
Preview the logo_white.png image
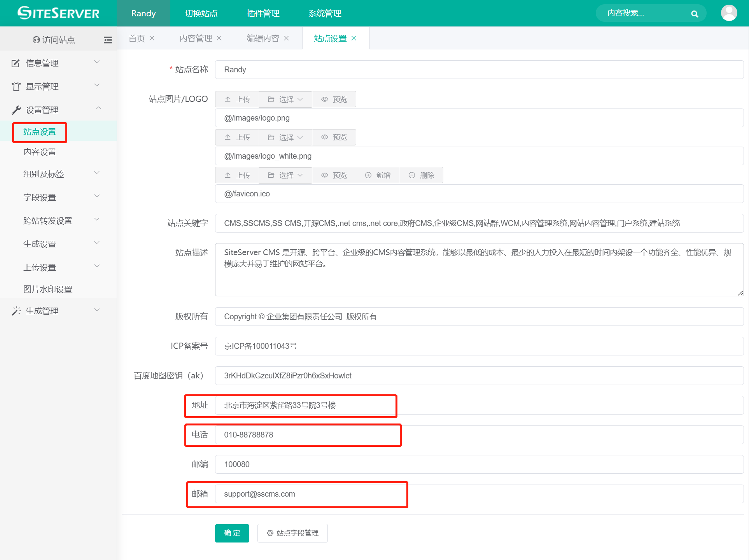point(334,137)
